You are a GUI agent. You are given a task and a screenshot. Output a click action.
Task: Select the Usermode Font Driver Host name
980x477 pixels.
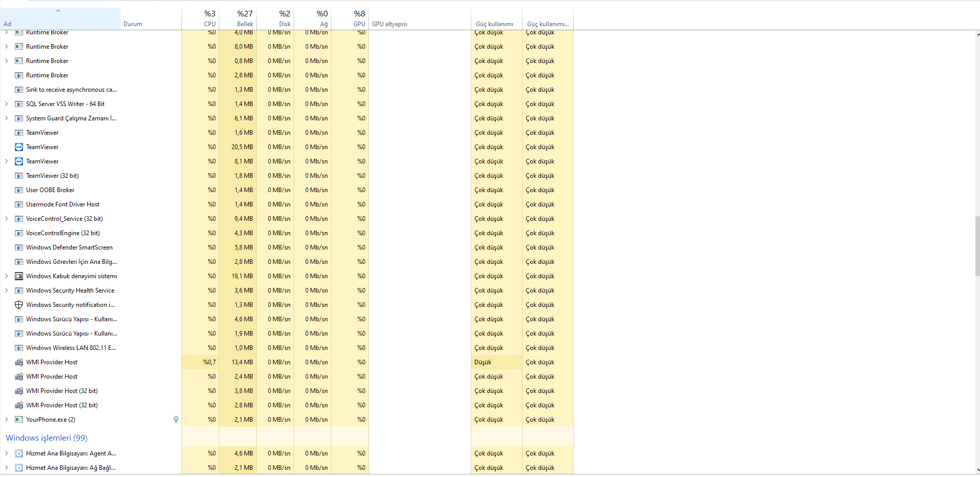click(62, 204)
